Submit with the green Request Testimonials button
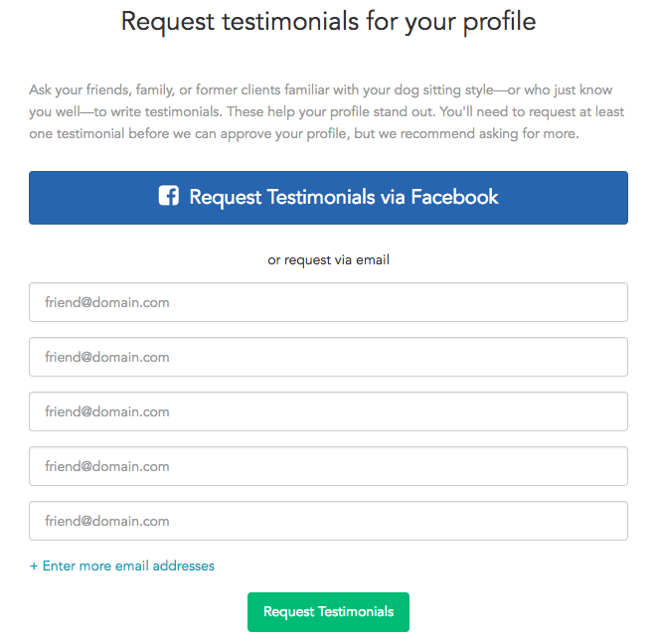This screenshot has width=656, height=644. (x=328, y=612)
